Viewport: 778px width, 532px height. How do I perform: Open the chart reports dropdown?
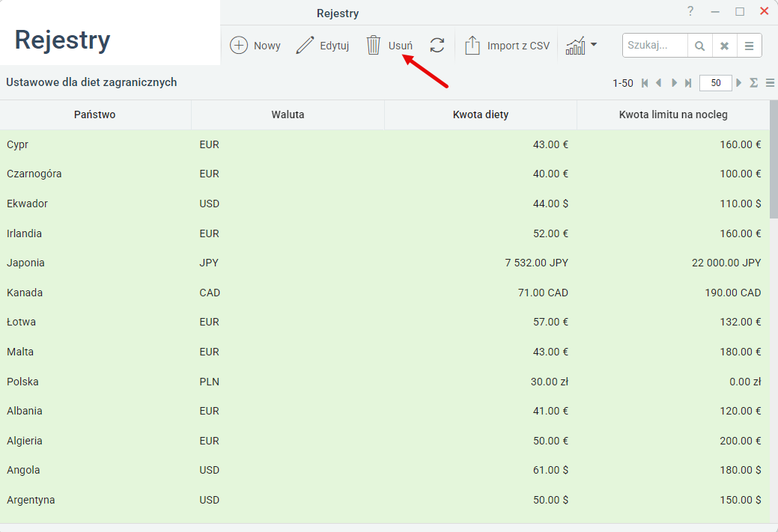[x=581, y=46]
